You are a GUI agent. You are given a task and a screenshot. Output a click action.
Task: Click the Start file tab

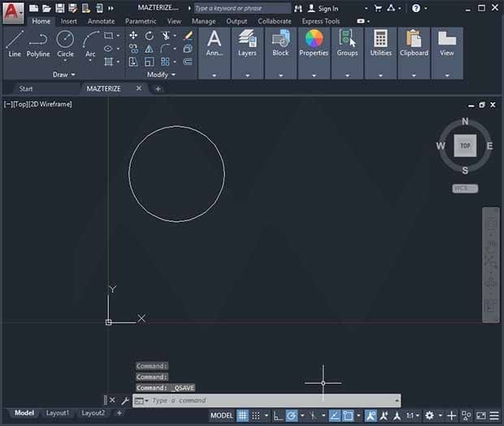(26, 89)
